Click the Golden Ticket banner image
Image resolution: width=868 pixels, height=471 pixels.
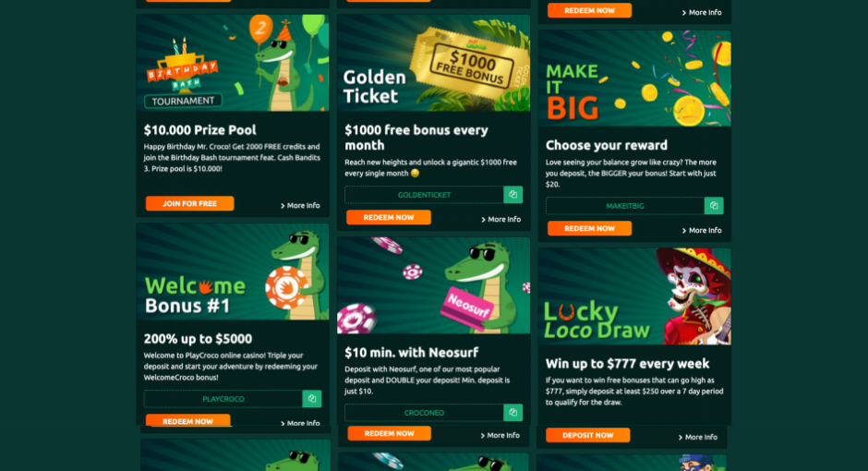[x=433, y=63]
